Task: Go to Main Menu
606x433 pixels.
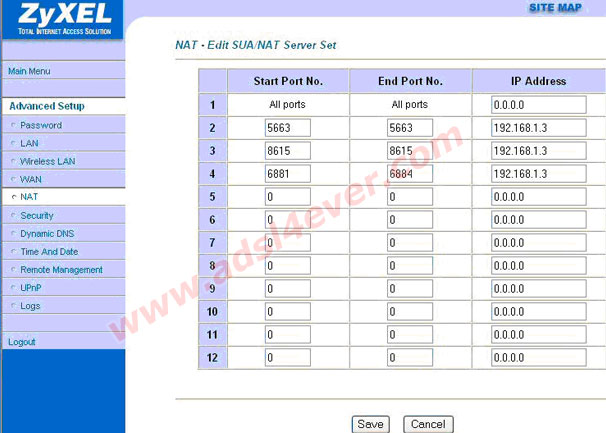Action: [29, 71]
